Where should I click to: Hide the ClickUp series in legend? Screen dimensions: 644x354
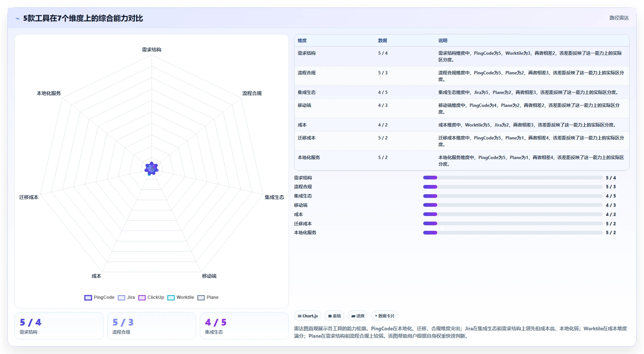pos(151,297)
